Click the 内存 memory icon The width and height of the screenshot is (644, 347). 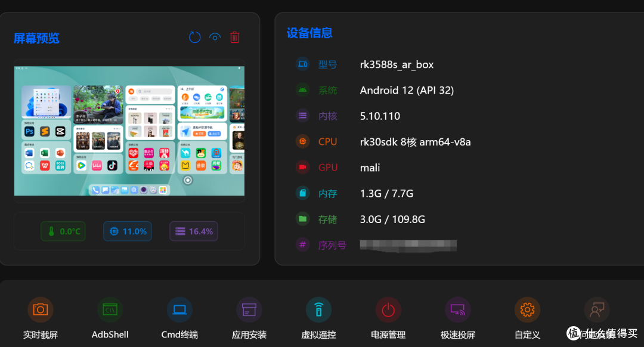[303, 193]
